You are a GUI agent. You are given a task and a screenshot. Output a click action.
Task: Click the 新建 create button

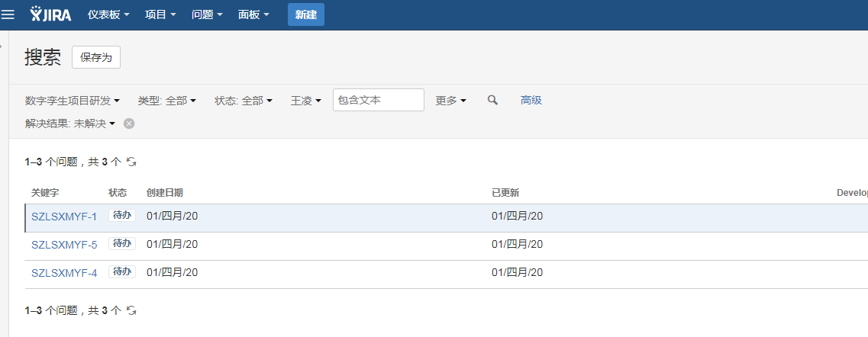306,15
